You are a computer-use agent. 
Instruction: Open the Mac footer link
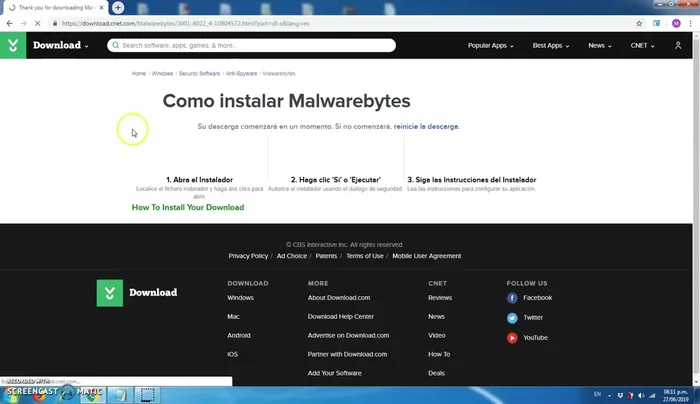point(233,317)
